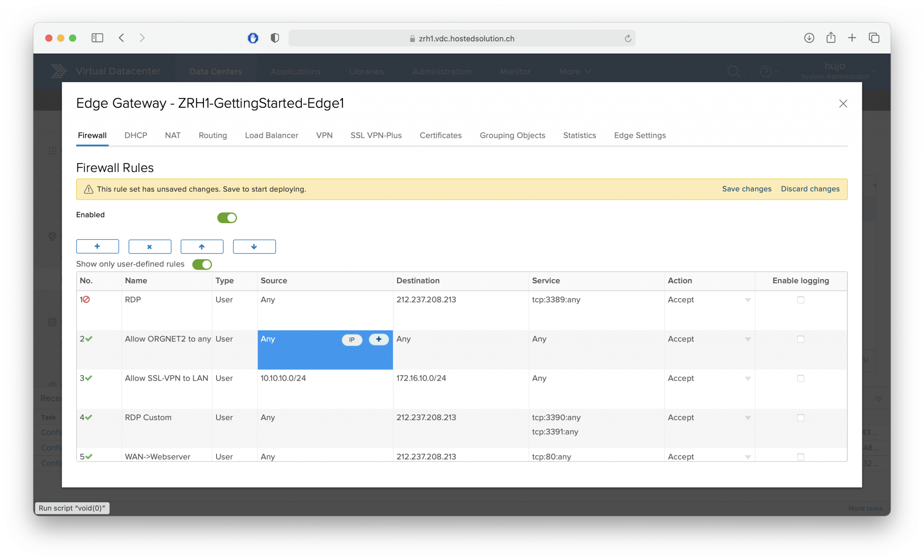The width and height of the screenshot is (924, 560).
Task: Click Save changes link
Action: point(747,189)
